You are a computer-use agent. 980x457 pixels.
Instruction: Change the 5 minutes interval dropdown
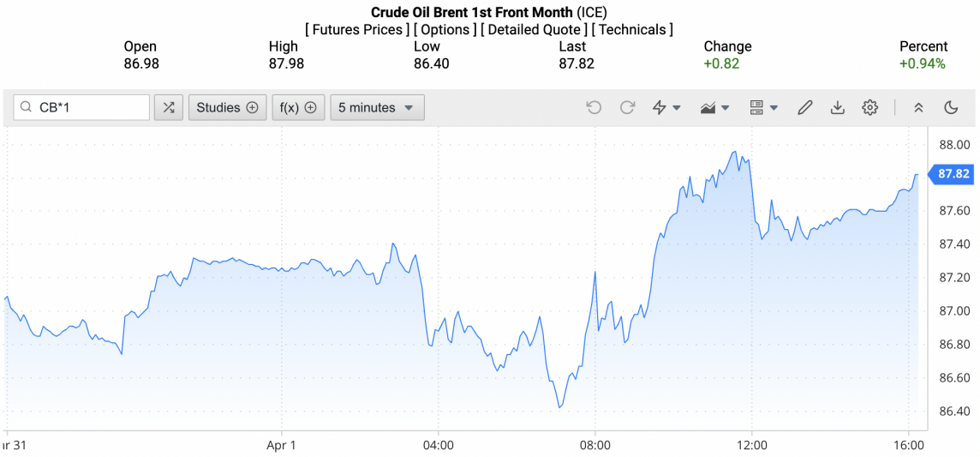[x=377, y=107]
